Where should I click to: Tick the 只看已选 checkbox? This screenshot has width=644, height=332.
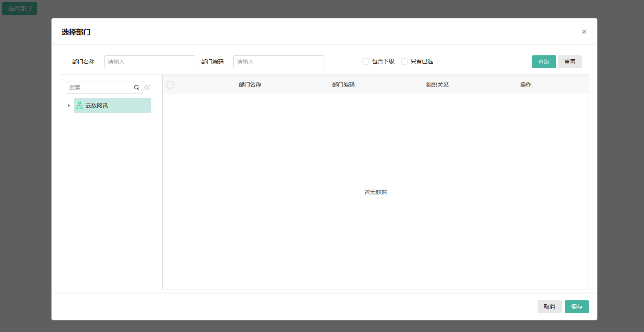point(404,61)
